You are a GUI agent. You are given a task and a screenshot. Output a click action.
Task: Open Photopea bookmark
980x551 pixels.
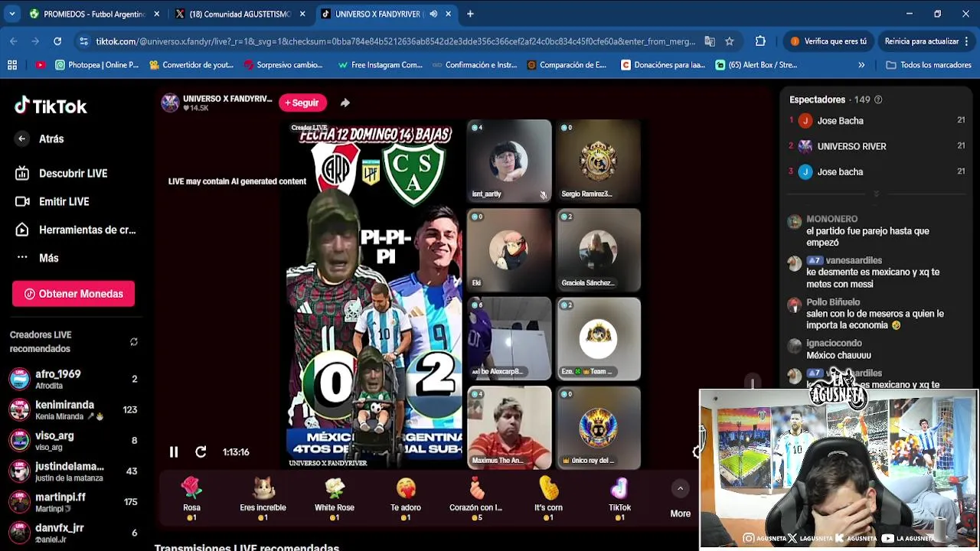click(97, 65)
